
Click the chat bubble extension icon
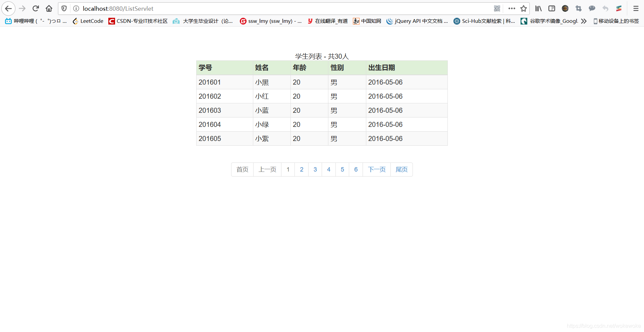[x=592, y=8]
